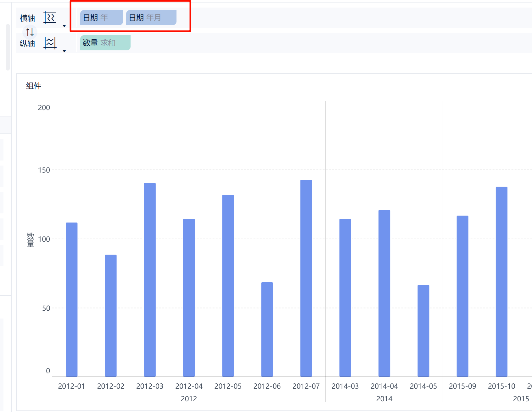
Task: Open dropdown arrow beside 纵轴 icon
Action: (64, 51)
